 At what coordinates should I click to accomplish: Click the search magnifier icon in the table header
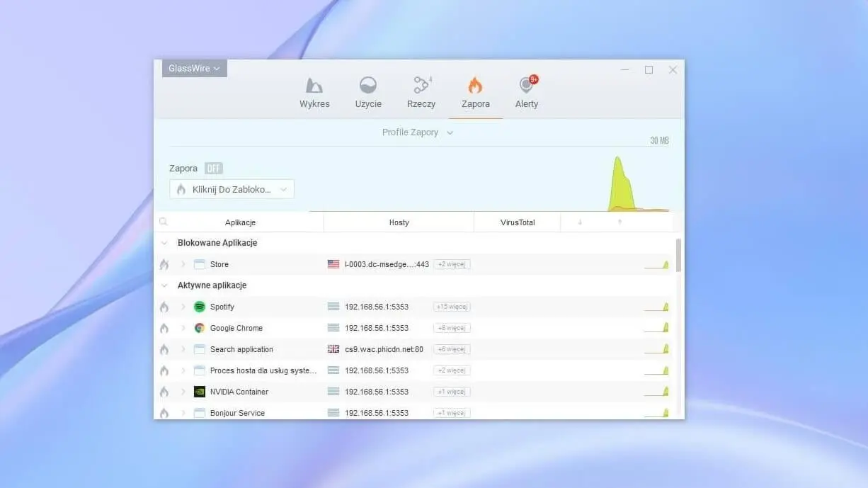[x=164, y=222]
